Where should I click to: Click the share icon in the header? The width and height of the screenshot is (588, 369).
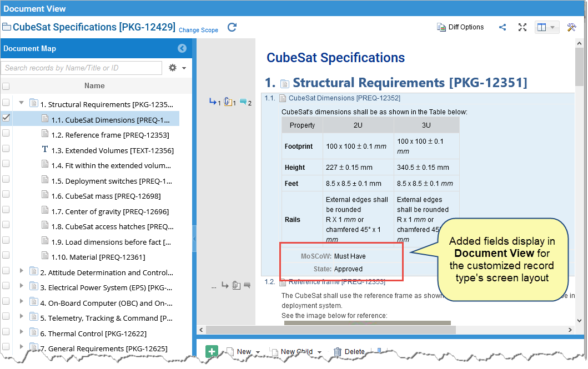tap(502, 27)
